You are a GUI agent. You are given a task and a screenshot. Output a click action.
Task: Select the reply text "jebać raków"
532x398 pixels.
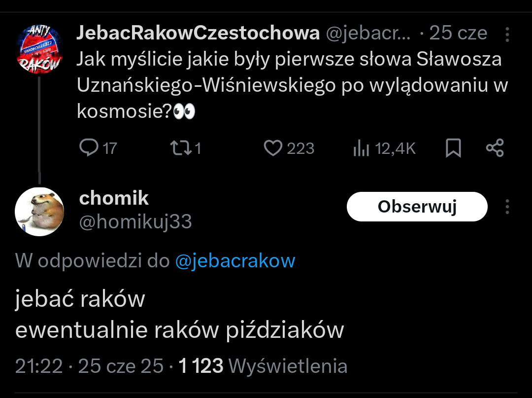point(80,299)
